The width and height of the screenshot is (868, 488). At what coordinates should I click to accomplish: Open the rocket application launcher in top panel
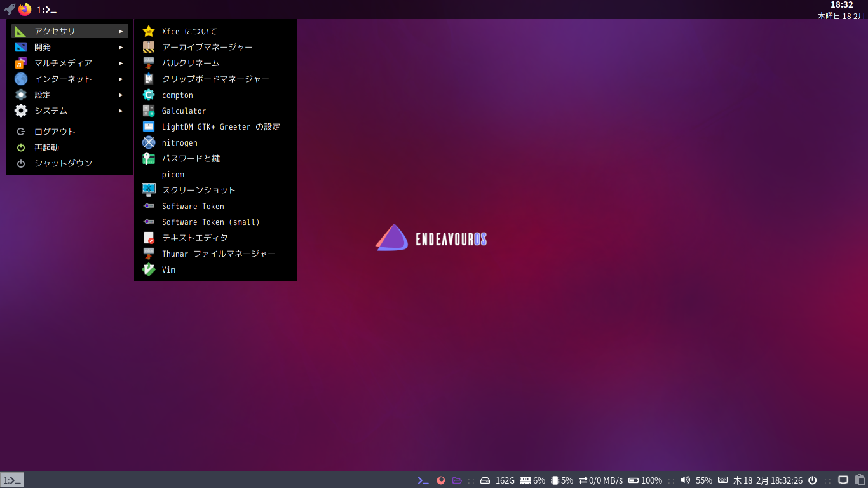pos(10,10)
